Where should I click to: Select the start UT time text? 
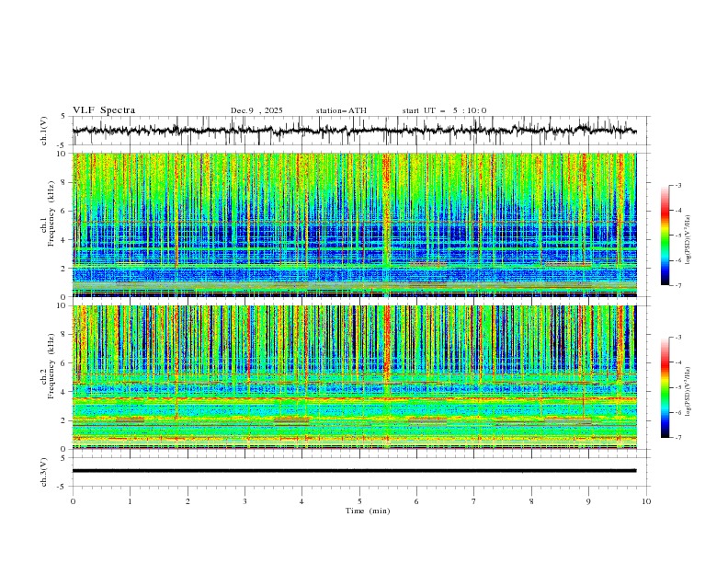(x=444, y=110)
